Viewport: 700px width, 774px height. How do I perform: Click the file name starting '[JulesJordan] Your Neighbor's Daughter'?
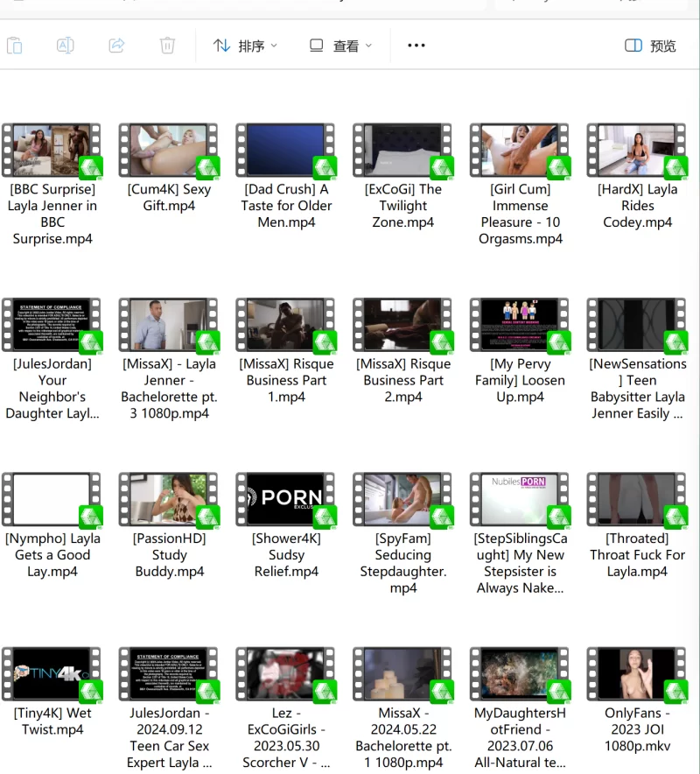tap(52, 389)
